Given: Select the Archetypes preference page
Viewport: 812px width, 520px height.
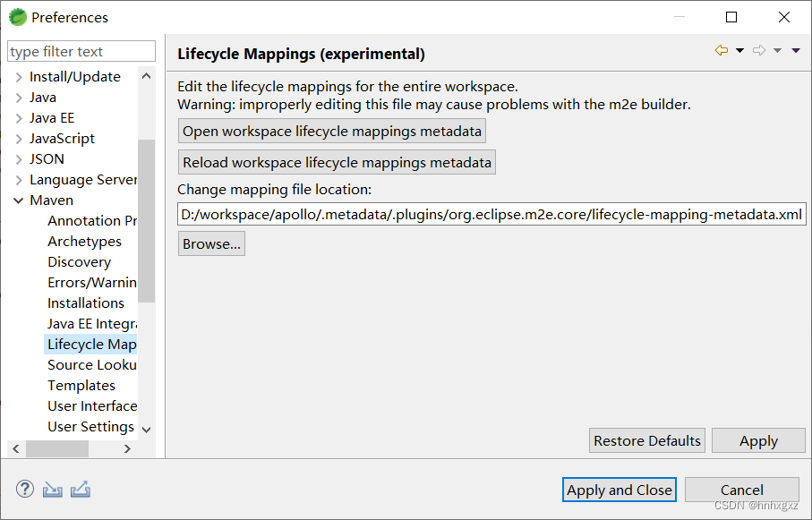Looking at the screenshot, I should pos(85,241).
